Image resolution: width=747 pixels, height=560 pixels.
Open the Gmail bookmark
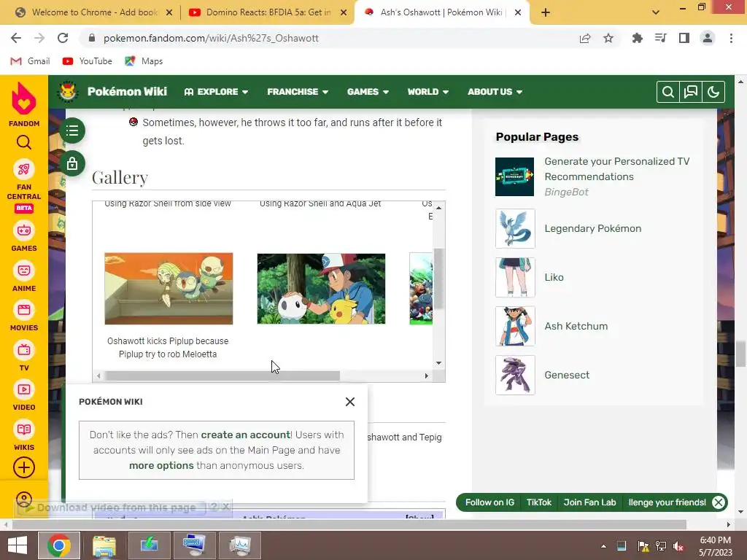[30, 61]
